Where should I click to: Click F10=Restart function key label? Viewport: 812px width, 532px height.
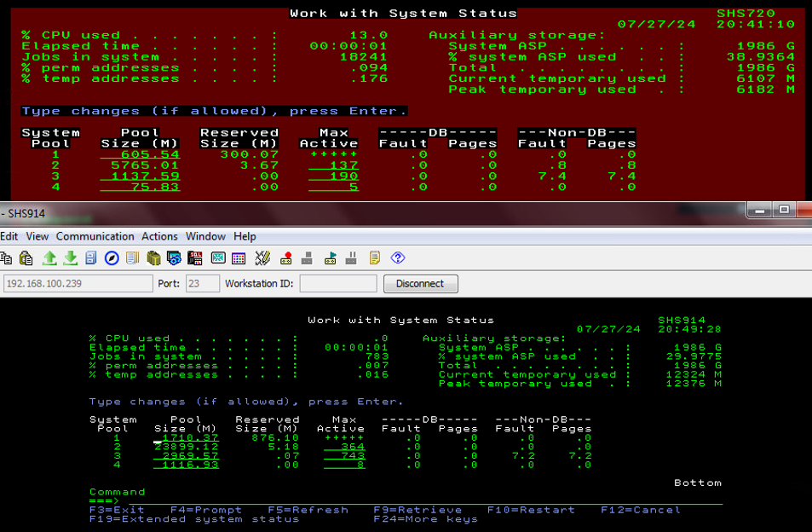531,510
